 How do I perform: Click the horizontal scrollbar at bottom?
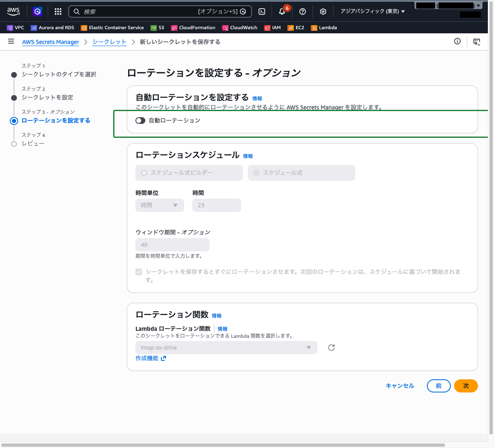222,445
